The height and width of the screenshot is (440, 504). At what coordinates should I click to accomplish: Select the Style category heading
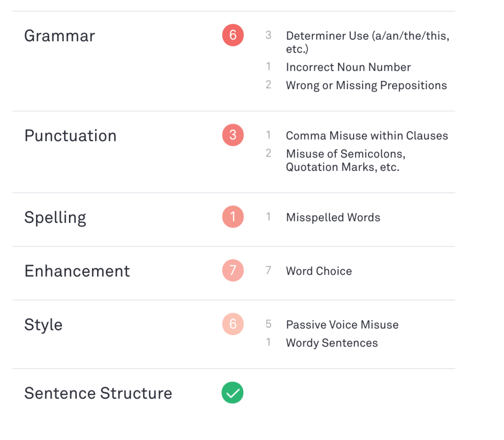click(43, 325)
